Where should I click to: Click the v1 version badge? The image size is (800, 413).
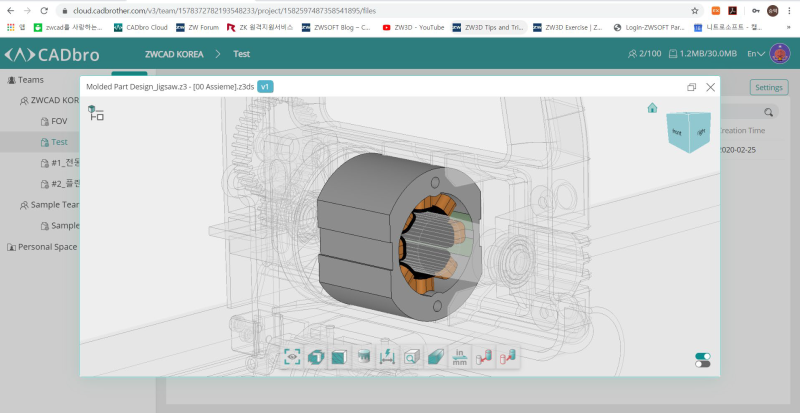(x=265, y=87)
